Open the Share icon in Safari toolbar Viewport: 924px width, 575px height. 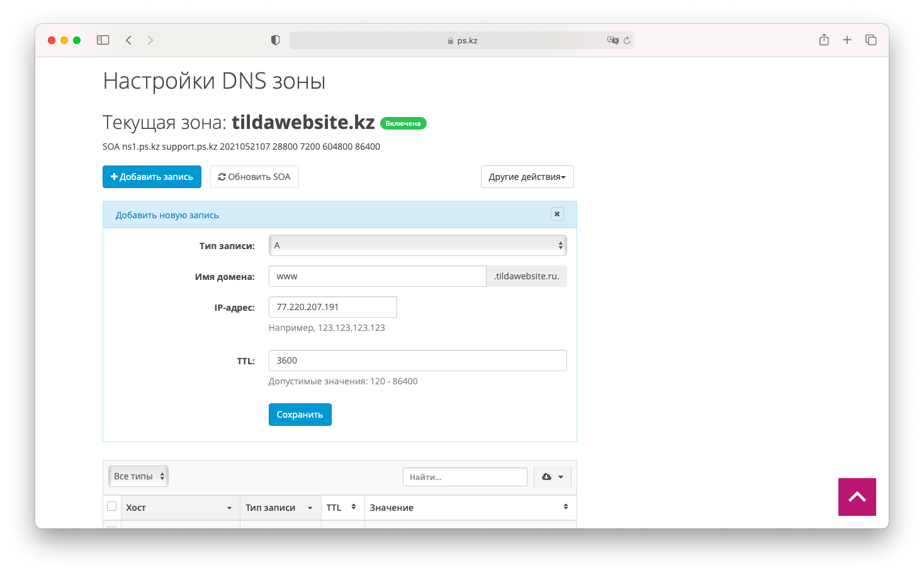coord(824,40)
